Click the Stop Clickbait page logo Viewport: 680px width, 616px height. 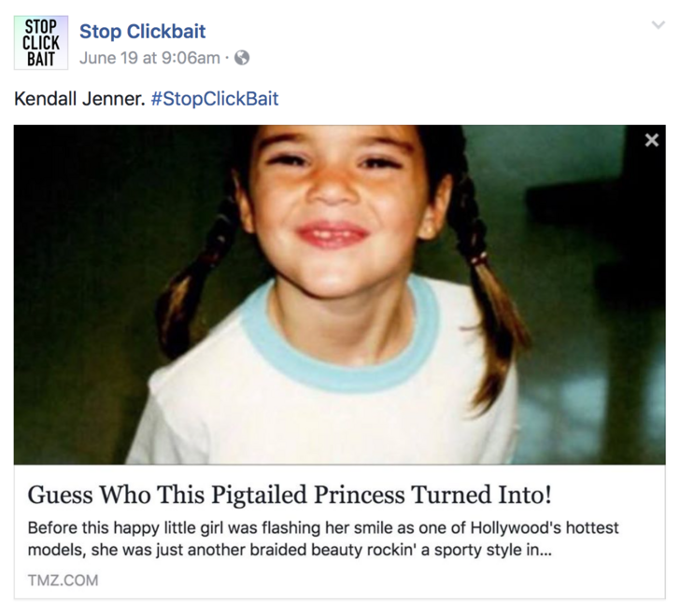click(39, 42)
